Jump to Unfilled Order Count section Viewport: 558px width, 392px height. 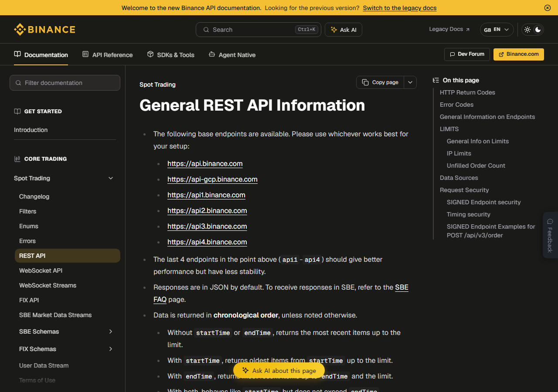click(x=476, y=166)
